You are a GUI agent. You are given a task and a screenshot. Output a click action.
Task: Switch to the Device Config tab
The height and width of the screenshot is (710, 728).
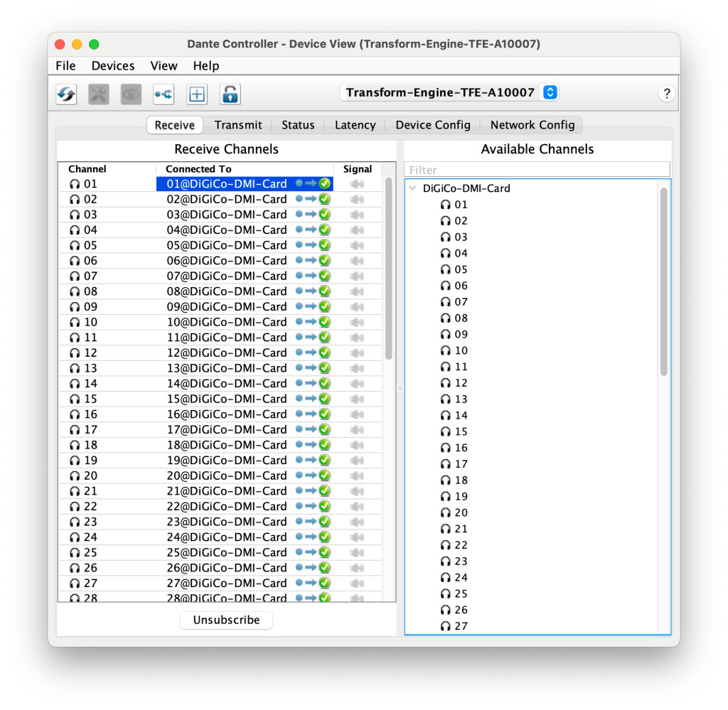433,125
